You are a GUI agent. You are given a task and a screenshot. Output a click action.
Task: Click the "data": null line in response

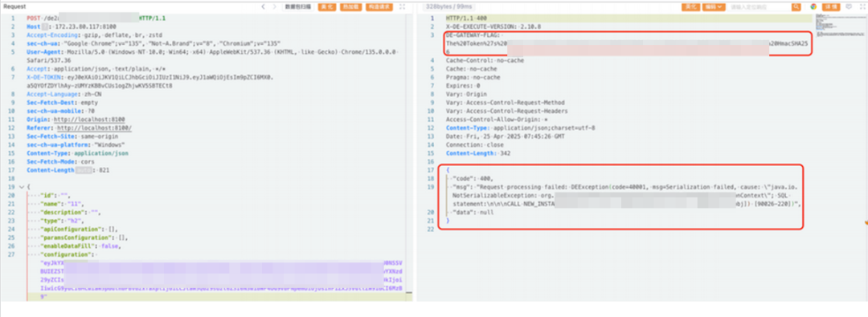(x=473, y=213)
